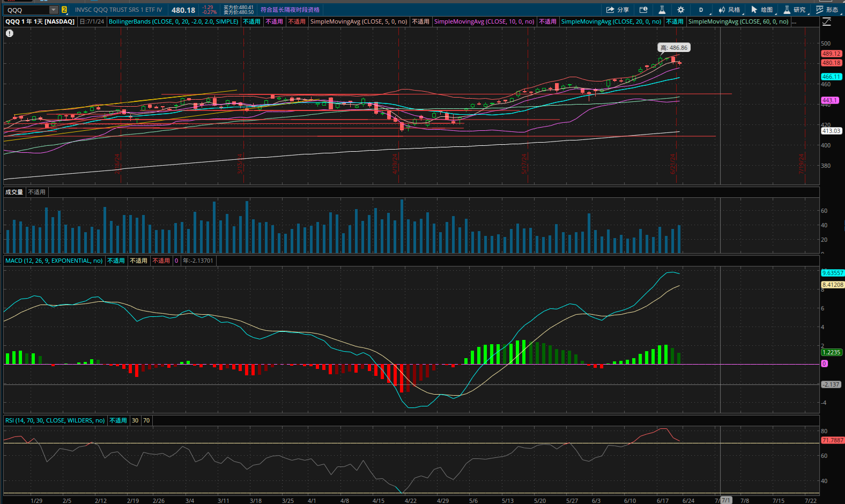Open the flask icon beside the gear
845x504 pixels.
point(662,10)
